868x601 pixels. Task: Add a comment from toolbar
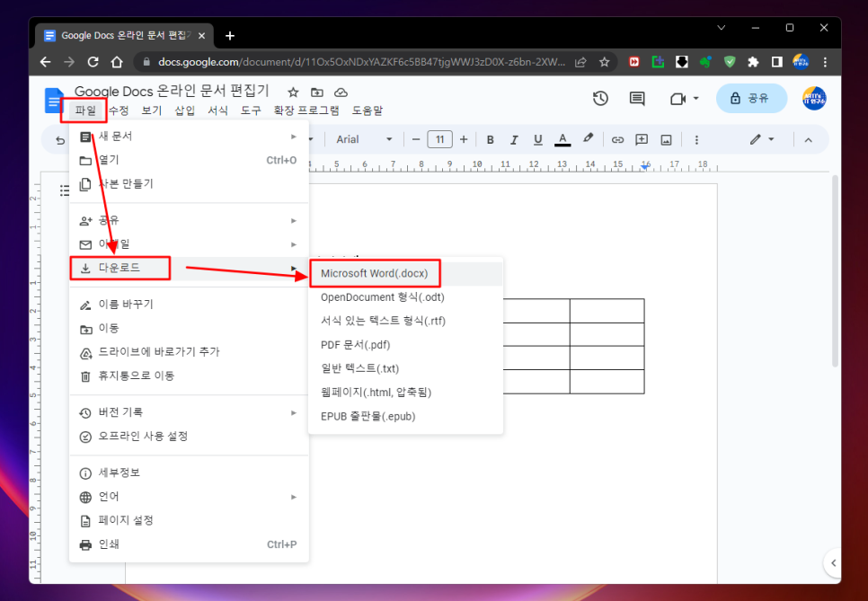[x=642, y=139]
